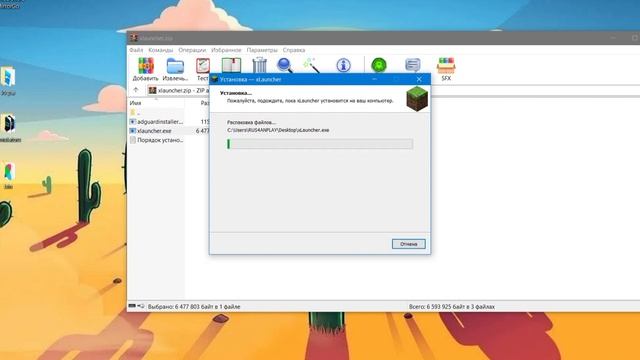The image size is (640, 360).
Task: Click the 'Выбрано: 6 477 803 байт' status text
Action: click(194, 306)
